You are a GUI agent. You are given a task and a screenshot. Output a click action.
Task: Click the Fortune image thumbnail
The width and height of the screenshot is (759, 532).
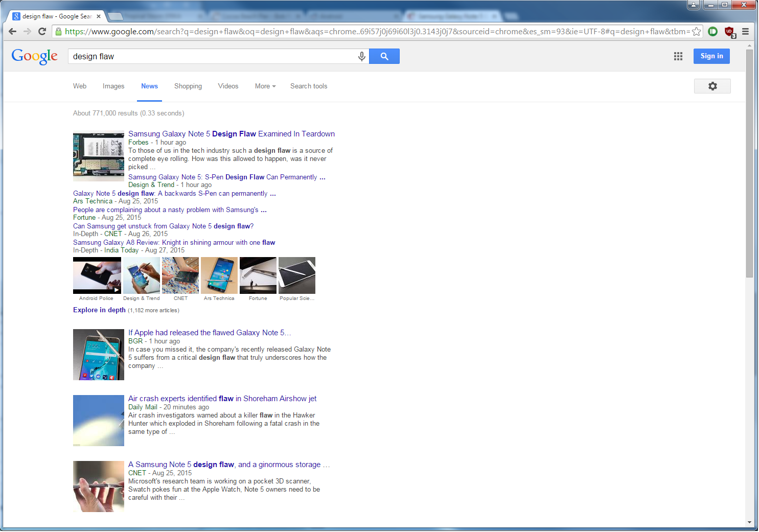pos(258,275)
